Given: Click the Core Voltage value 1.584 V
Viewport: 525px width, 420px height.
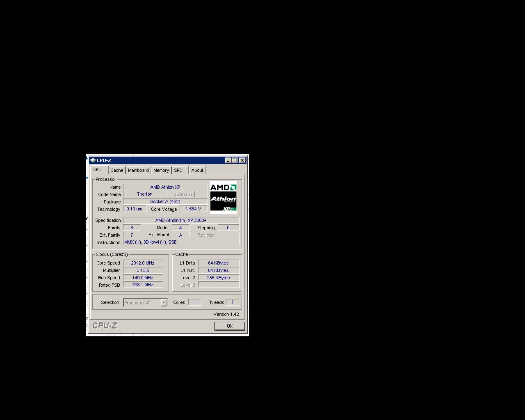Looking at the screenshot, I should tap(193, 209).
